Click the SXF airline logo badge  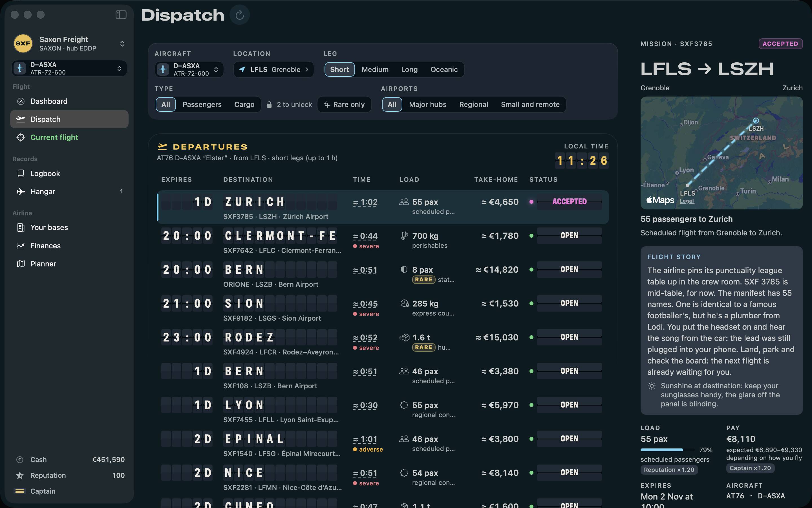23,43
